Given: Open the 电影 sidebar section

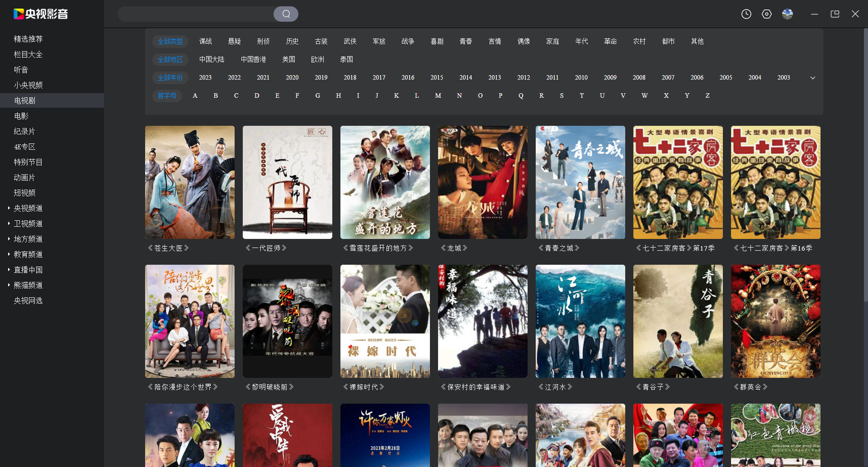Looking at the screenshot, I should (21, 116).
